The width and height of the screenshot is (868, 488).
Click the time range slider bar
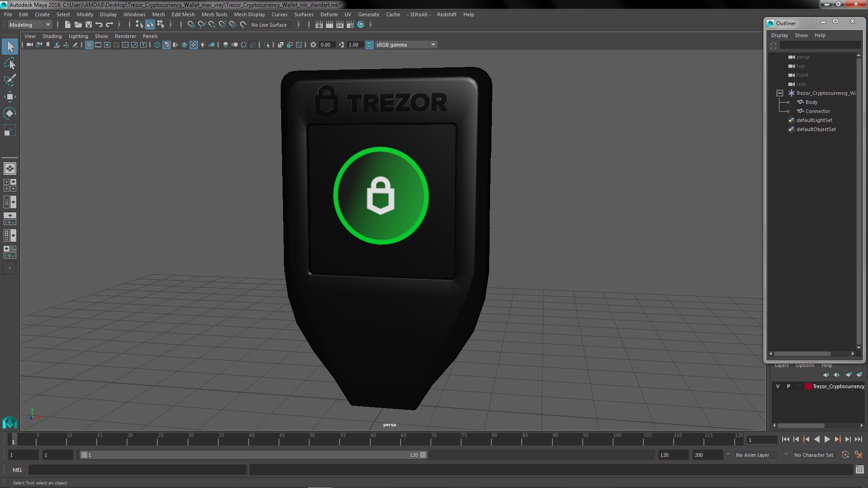tap(253, 455)
